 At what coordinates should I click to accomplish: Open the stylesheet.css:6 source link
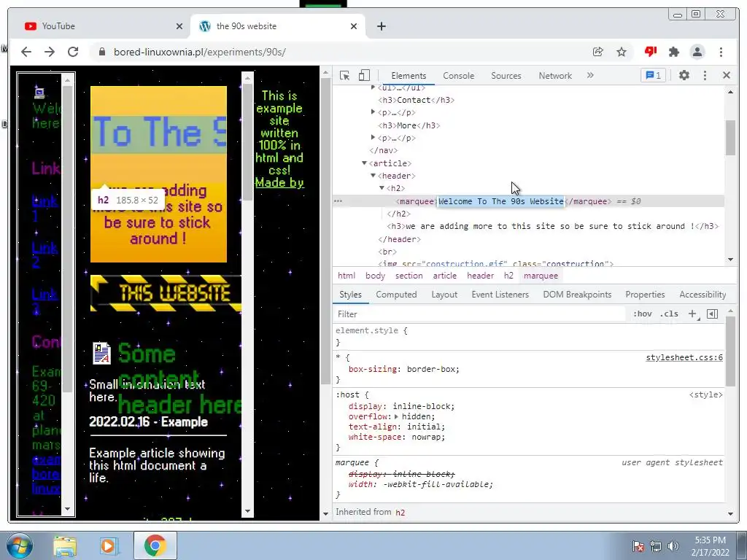684,357
